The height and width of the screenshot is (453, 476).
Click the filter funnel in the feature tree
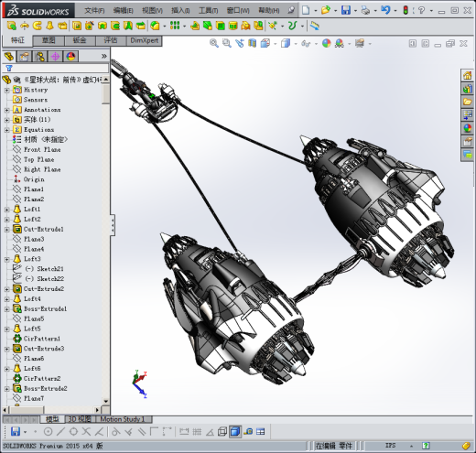click(x=9, y=68)
